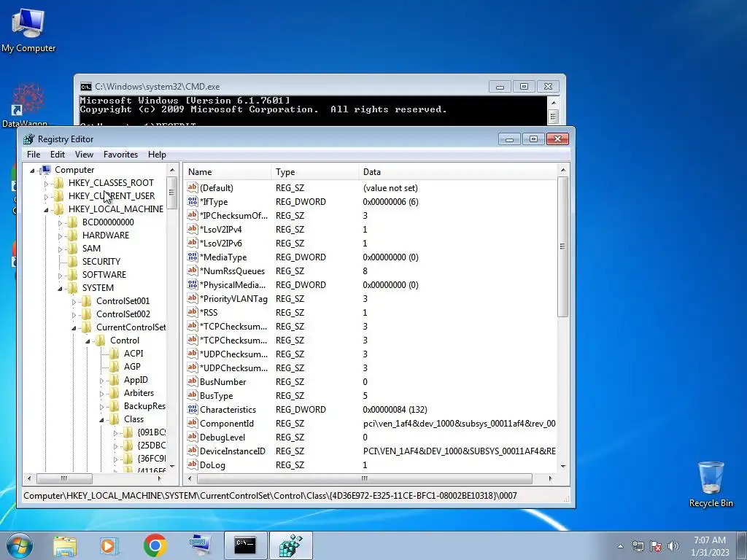Open Windows Explorer from the taskbar
Screen dimensions: 747x560
pos(65,545)
